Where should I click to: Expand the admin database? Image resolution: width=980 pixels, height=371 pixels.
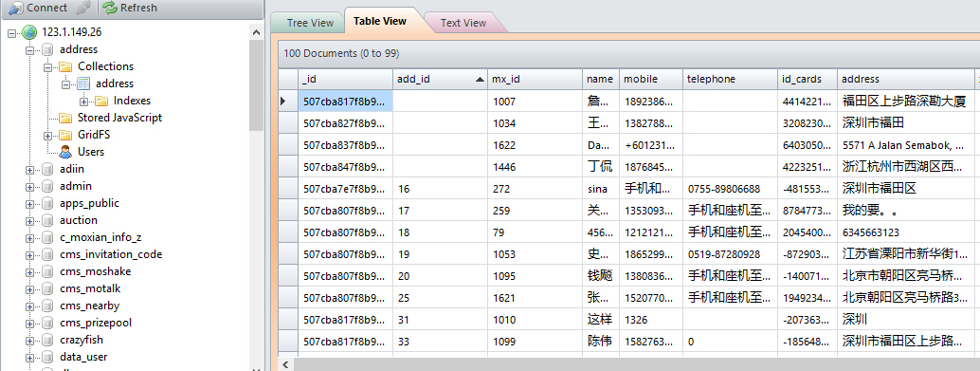[29, 186]
